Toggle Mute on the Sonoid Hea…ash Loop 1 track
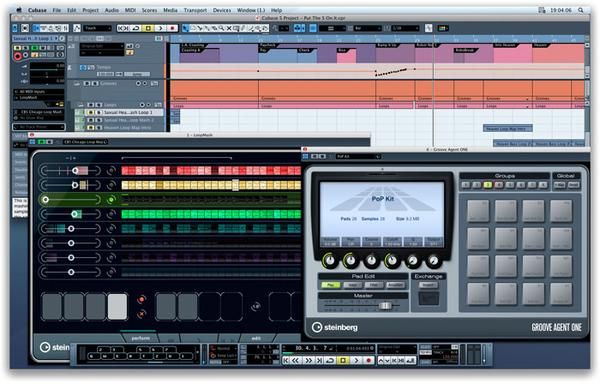The image size is (600, 384). (x=91, y=112)
